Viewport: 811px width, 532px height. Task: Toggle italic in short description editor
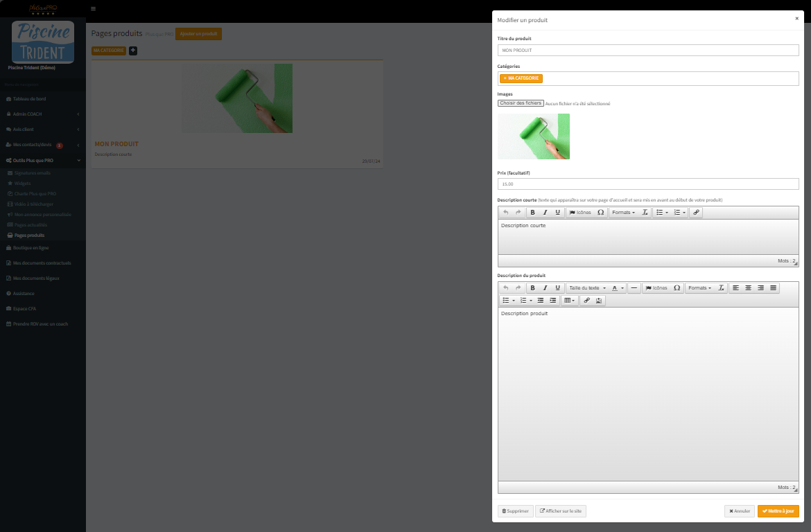[545, 212]
